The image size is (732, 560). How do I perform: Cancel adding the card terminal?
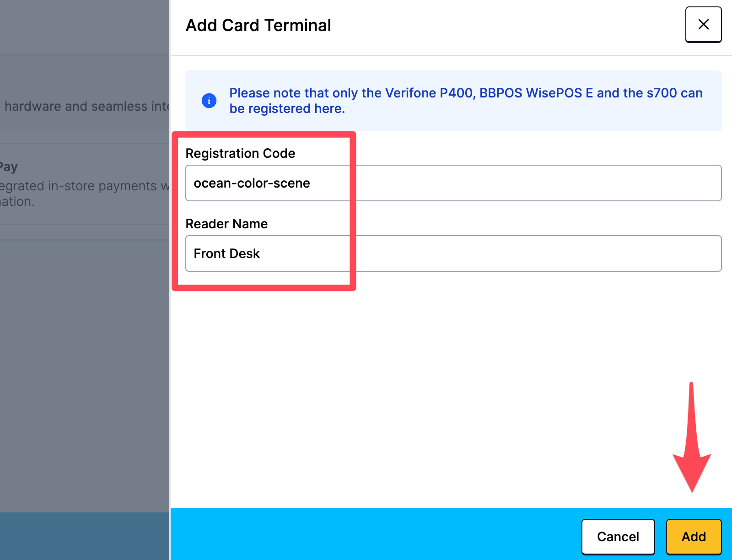[x=618, y=537]
